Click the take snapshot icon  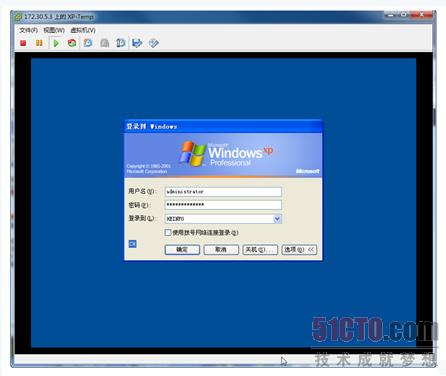click(88, 43)
